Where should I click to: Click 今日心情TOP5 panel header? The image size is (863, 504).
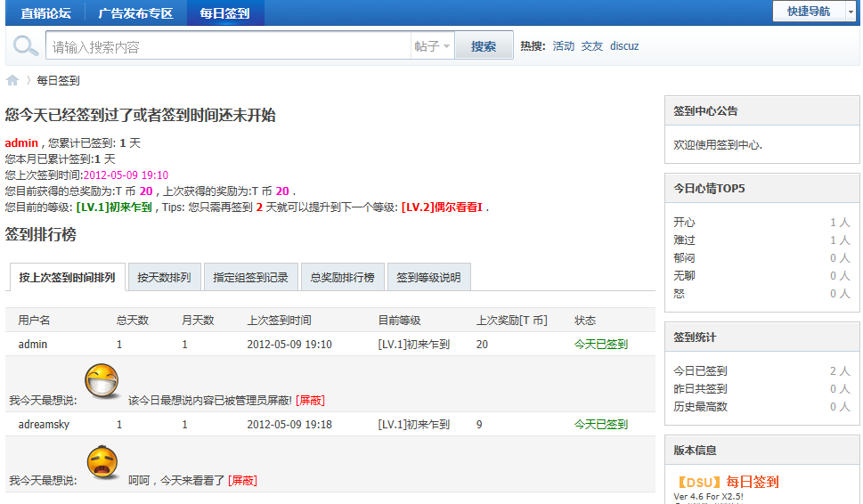pyautogui.click(x=762, y=189)
